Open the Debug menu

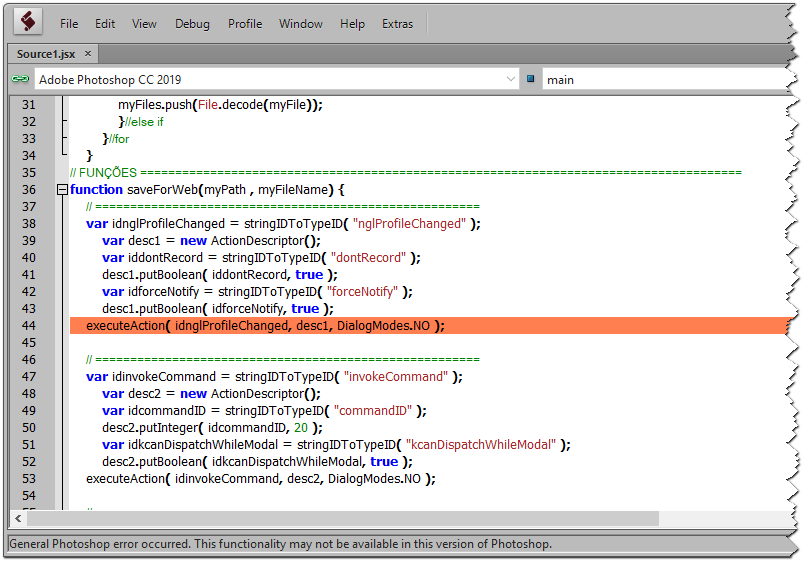192,24
